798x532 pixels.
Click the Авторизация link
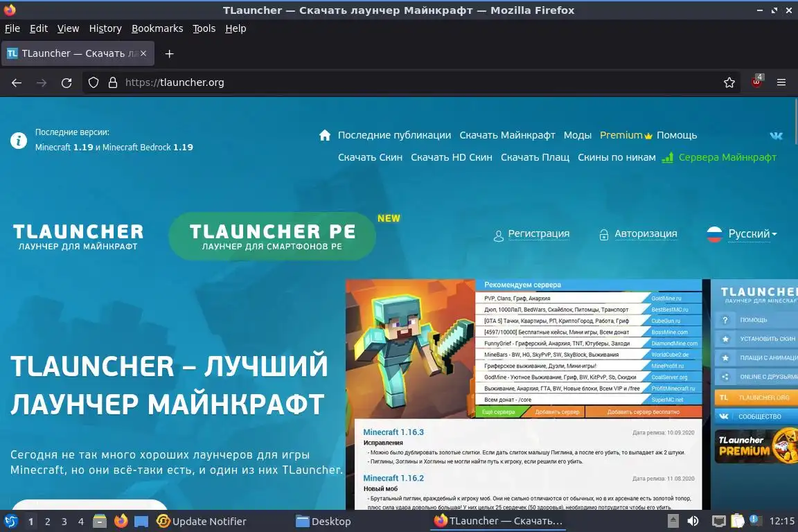point(646,233)
